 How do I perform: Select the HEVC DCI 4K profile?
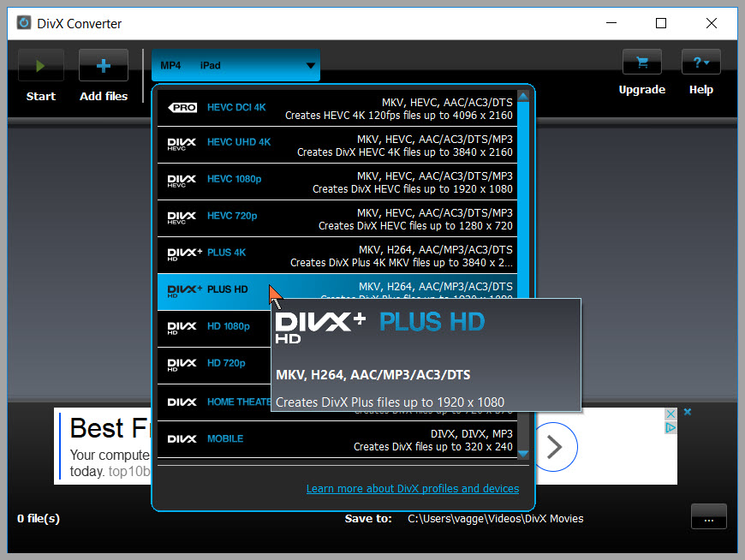[337, 108]
